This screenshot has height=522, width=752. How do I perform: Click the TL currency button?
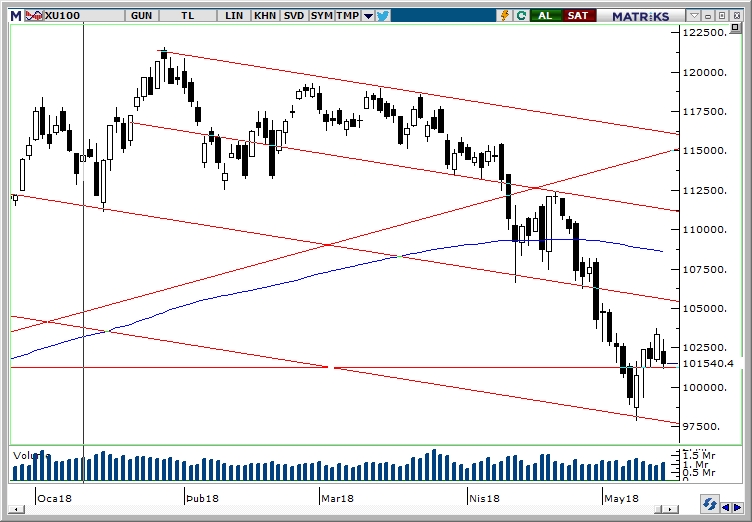click(188, 15)
